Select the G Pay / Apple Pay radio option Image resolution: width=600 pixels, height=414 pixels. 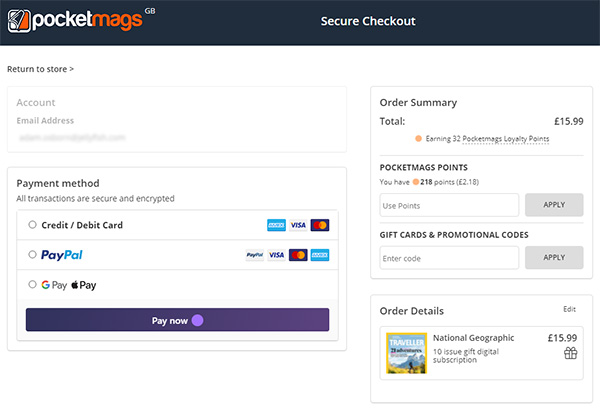coord(33,285)
